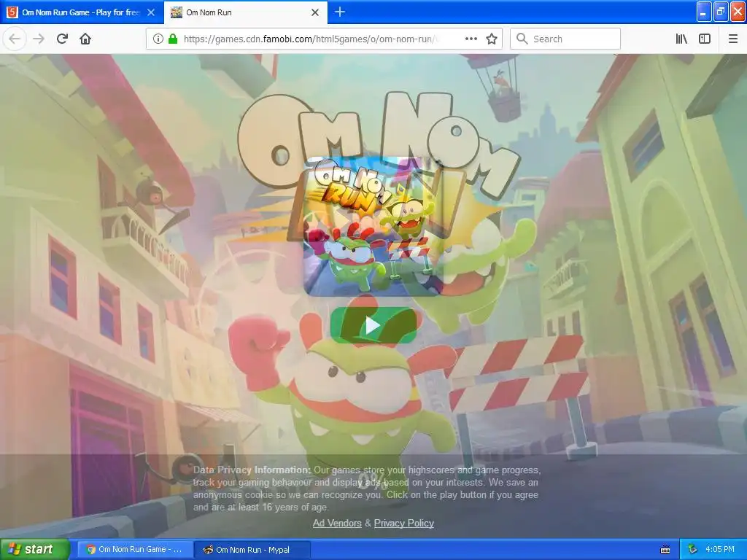
Task: Click the keyboard icon in the taskbar
Action: coord(665,550)
